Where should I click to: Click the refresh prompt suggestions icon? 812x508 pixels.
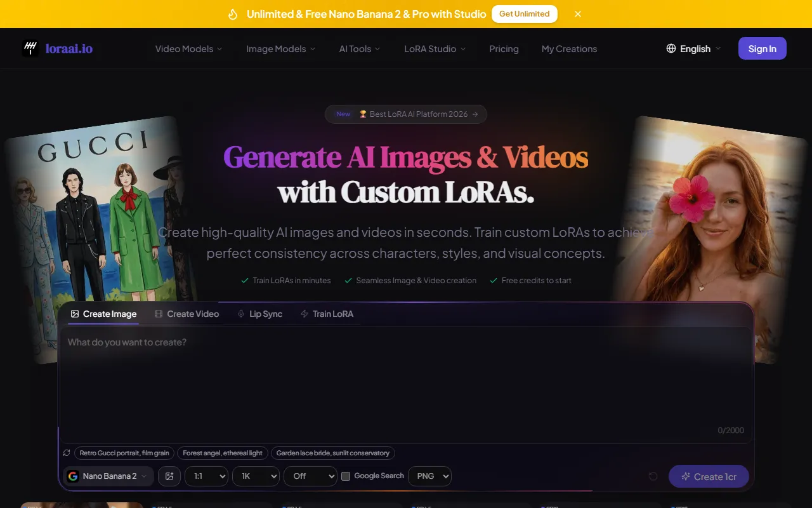67,453
